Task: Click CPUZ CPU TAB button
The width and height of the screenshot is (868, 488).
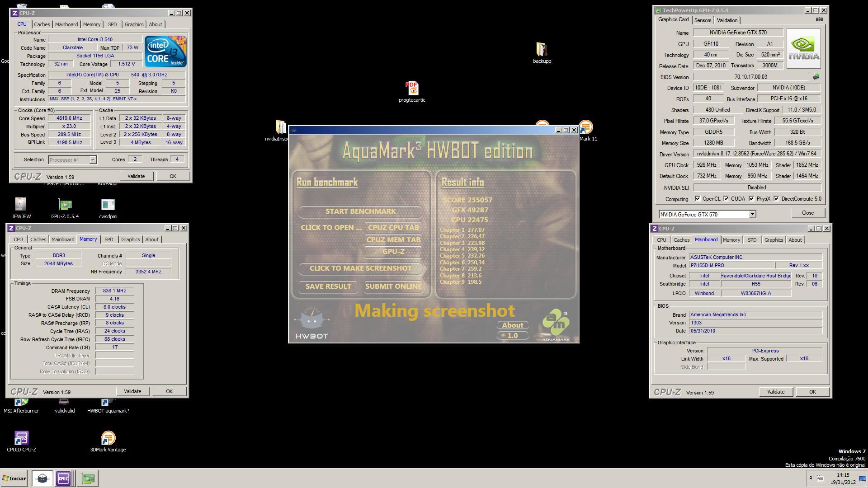Action: tap(393, 228)
